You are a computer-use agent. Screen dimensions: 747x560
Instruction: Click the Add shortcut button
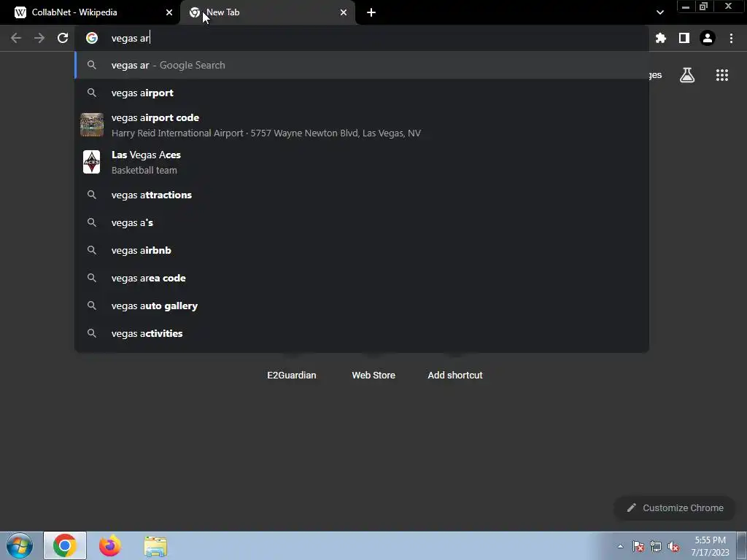(455, 375)
